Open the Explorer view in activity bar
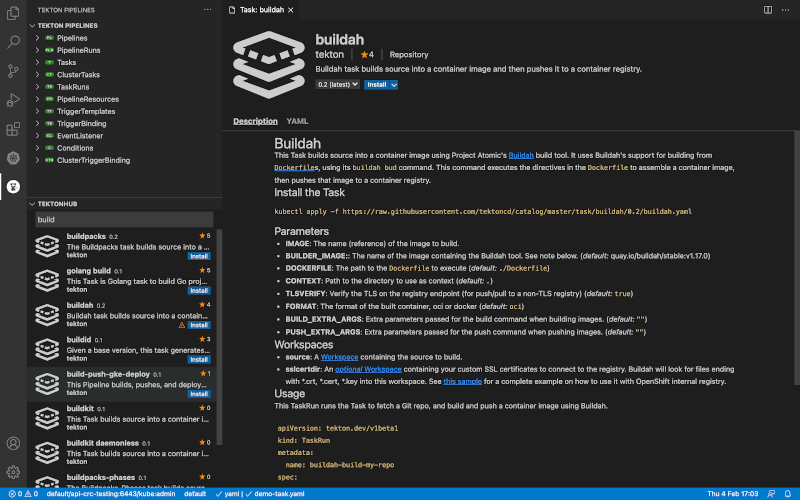Viewport: 800px width, 500px height. (13, 13)
